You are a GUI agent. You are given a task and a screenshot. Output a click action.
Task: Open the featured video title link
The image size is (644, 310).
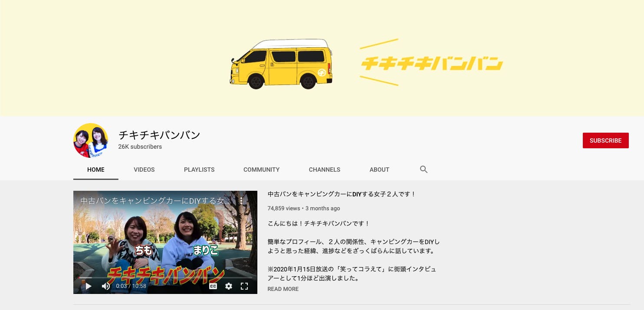coord(342,194)
